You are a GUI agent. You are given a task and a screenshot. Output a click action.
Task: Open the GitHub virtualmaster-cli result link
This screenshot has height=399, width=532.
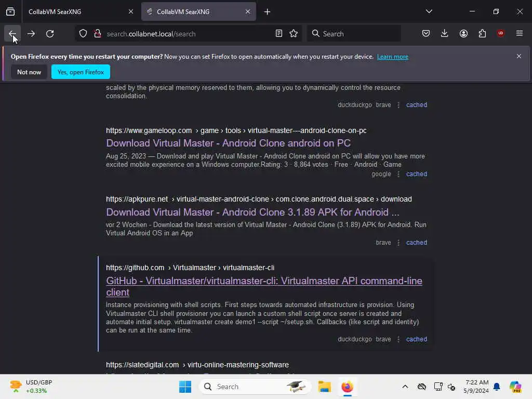[x=264, y=287]
